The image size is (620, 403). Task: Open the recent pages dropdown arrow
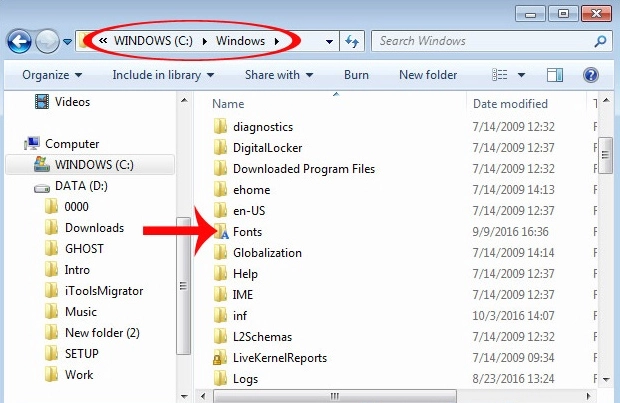[67, 42]
